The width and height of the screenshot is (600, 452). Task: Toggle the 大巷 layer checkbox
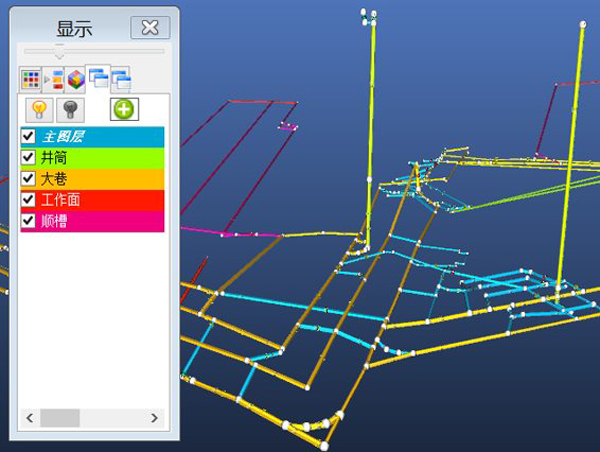click(x=28, y=178)
